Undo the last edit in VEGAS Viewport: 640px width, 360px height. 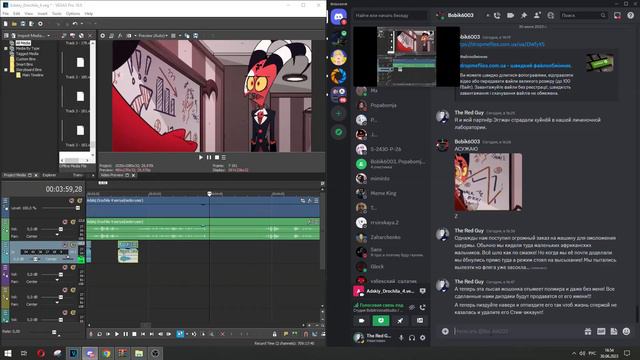pos(75,24)
